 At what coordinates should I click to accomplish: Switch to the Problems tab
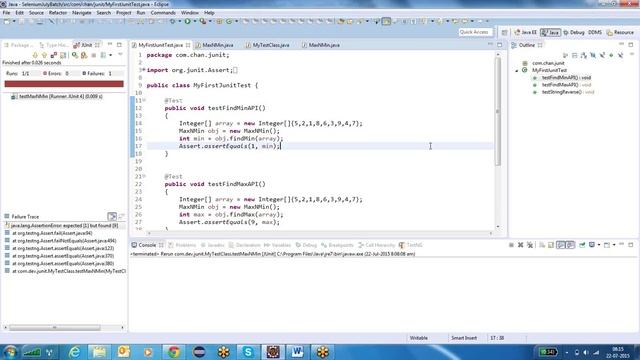[x=182, y=245]
